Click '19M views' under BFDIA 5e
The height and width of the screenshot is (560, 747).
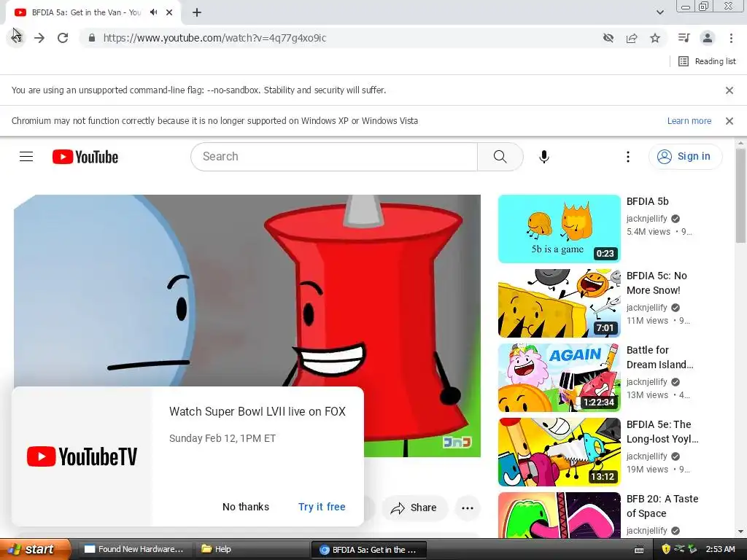647,470
